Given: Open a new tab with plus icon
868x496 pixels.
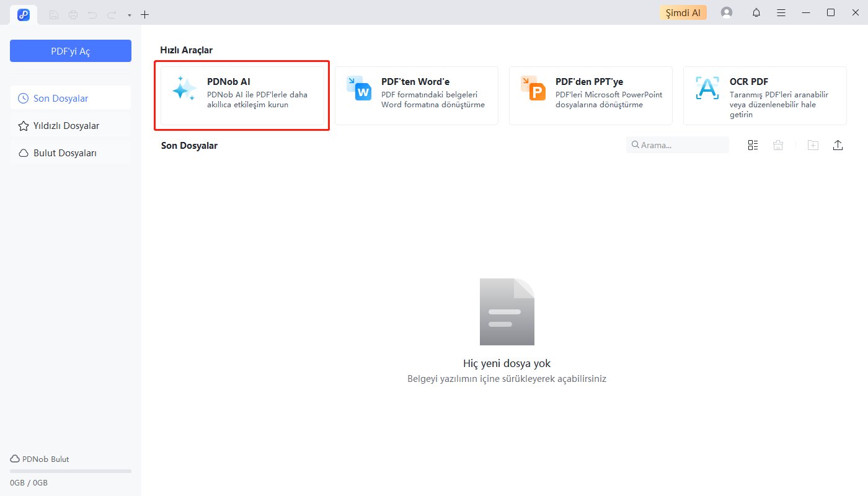Looking at the screenshot, I should point(144,14).
